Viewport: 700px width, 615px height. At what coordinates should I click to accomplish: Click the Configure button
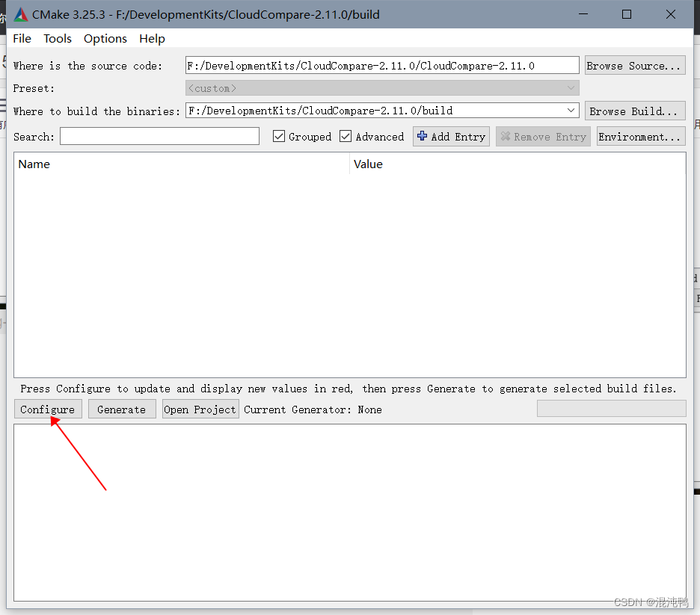(x=48, y=410)
